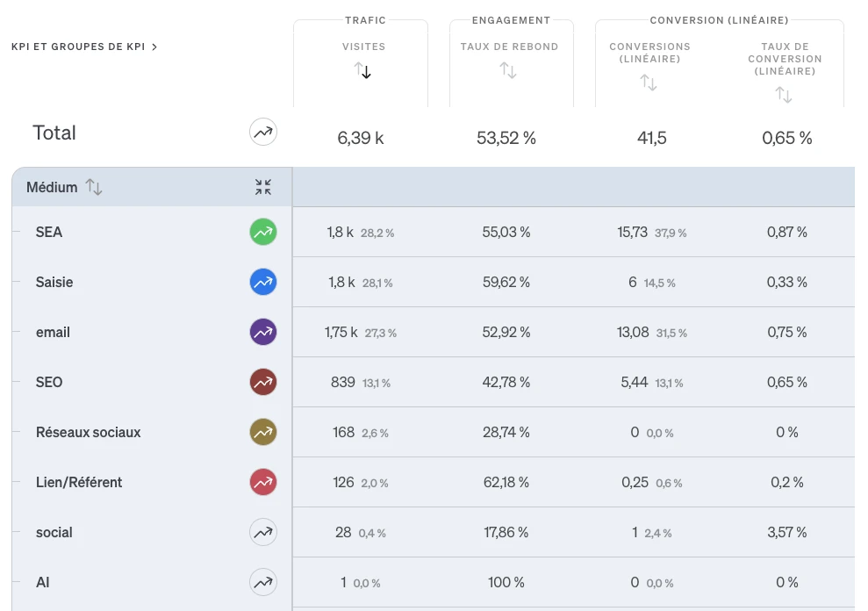This screenshot has width=868, height=611.
Task: Click social bounce rate 17,86 %
Action: tap(506, 532)
